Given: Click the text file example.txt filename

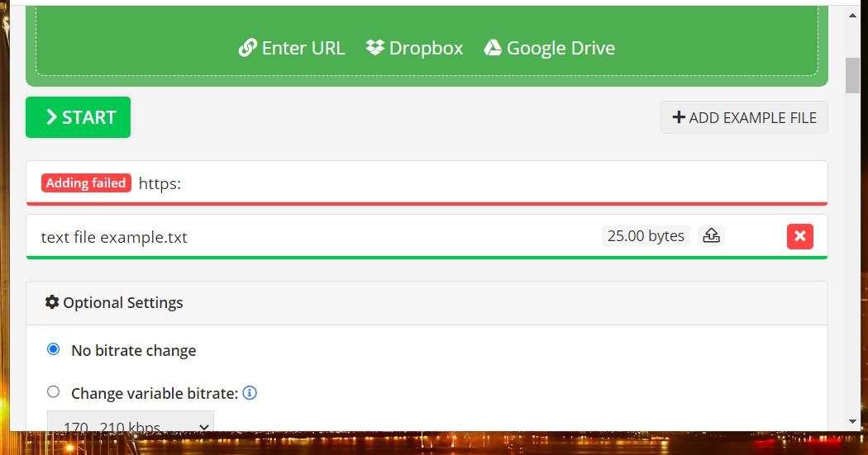Looking at the screenshot, I should click(114, 237).
